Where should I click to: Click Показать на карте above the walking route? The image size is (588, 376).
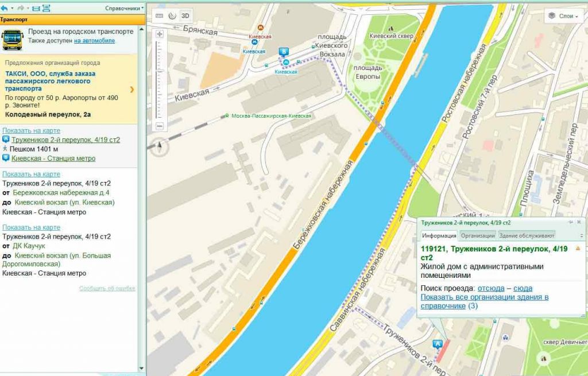tap(31, 130)
